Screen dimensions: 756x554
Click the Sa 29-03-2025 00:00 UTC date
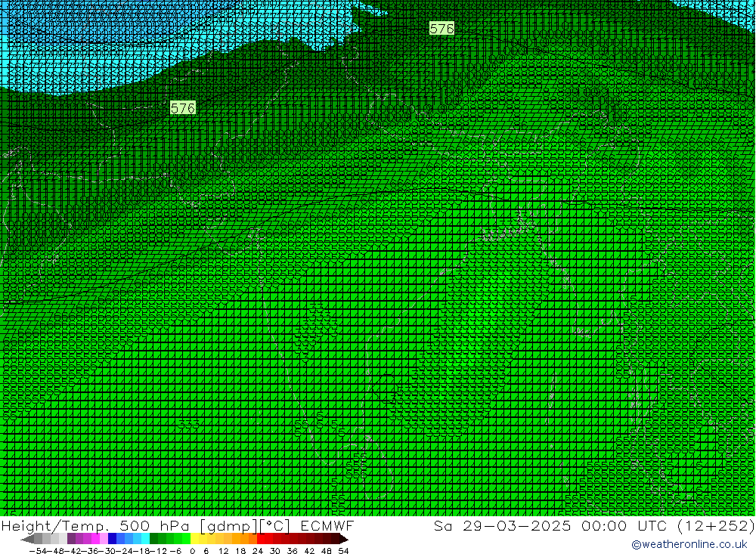click(x=550, y=525)
